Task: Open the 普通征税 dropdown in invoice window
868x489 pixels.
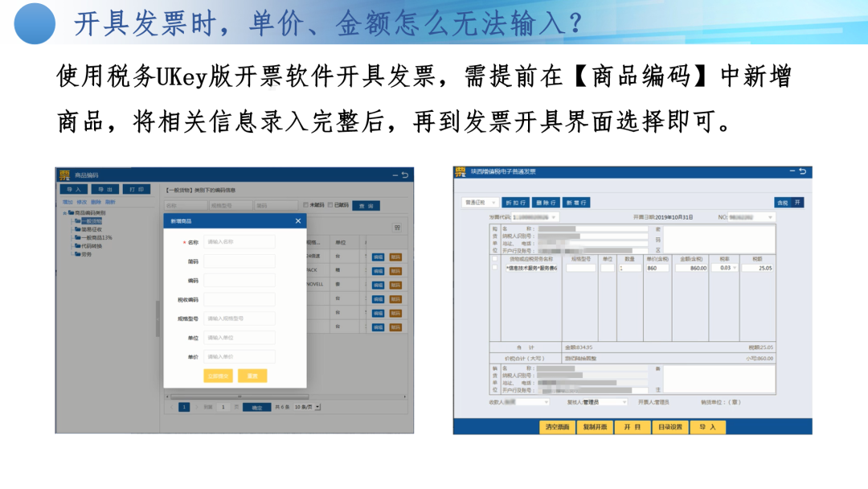Action: [479, 203]
